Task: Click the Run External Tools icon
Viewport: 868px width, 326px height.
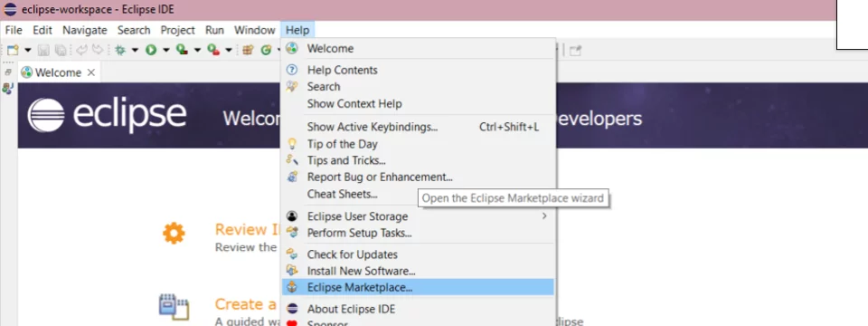Action: [213, 50]
